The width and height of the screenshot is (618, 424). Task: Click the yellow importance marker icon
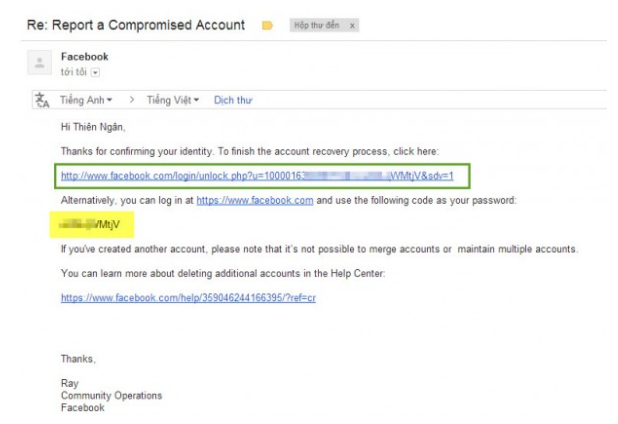(x=267, y=25)
